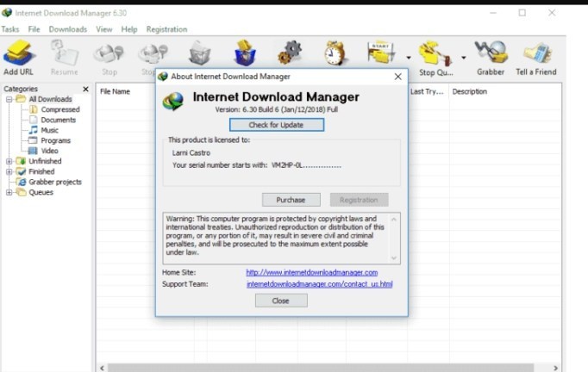
Task: Click the Delete Completed blue bin icon
Action: pos(245,53)
